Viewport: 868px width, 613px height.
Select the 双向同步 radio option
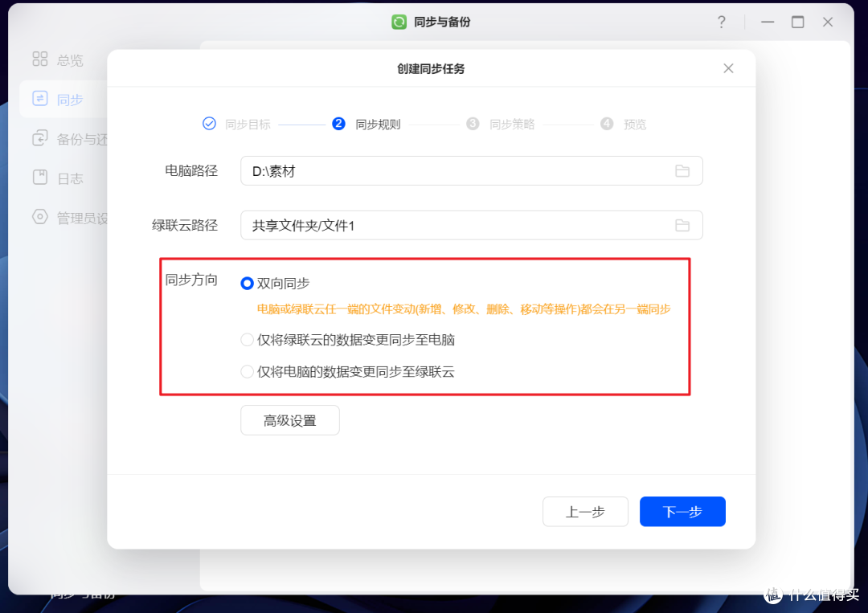pos(248,284)
